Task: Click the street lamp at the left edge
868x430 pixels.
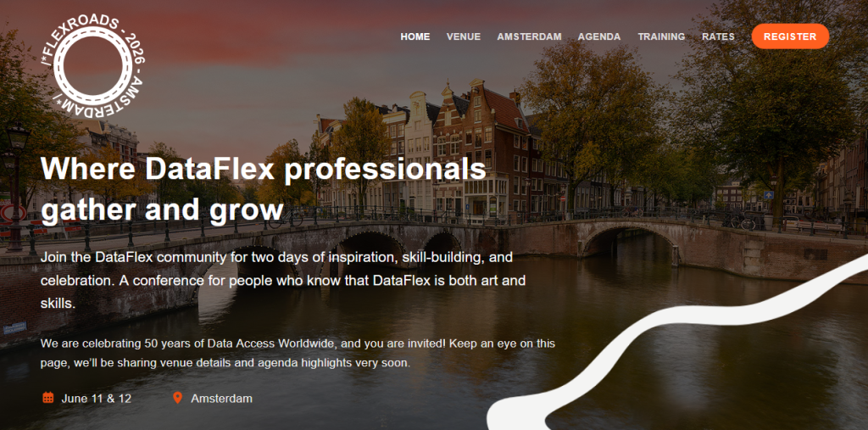Action: 15,188
